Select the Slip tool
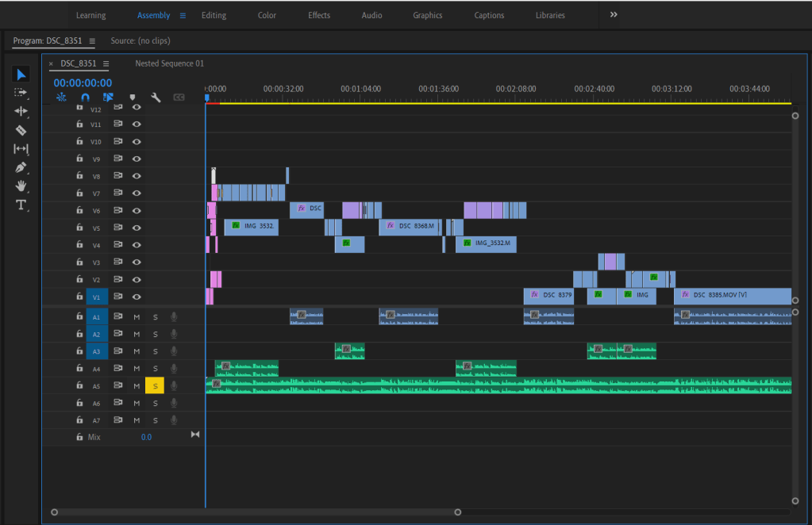This screenshot has width=812, height=525. [21, 149]
